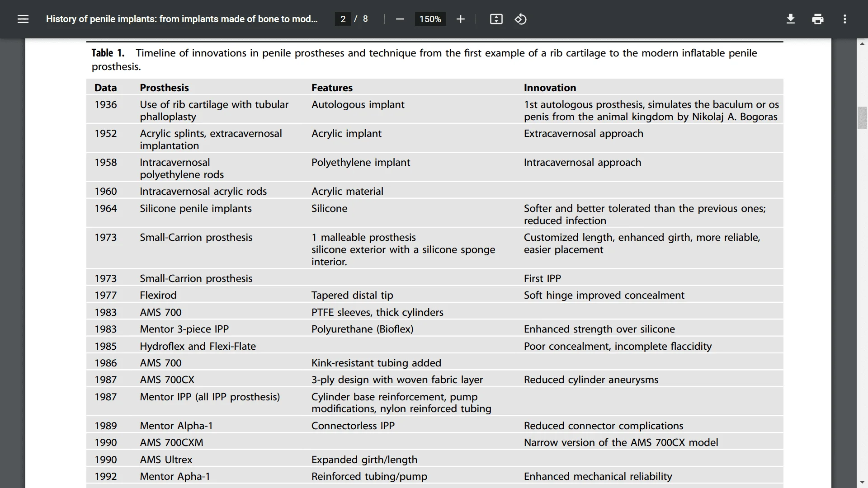Click 'Connectorless IPP' cell

353,426
